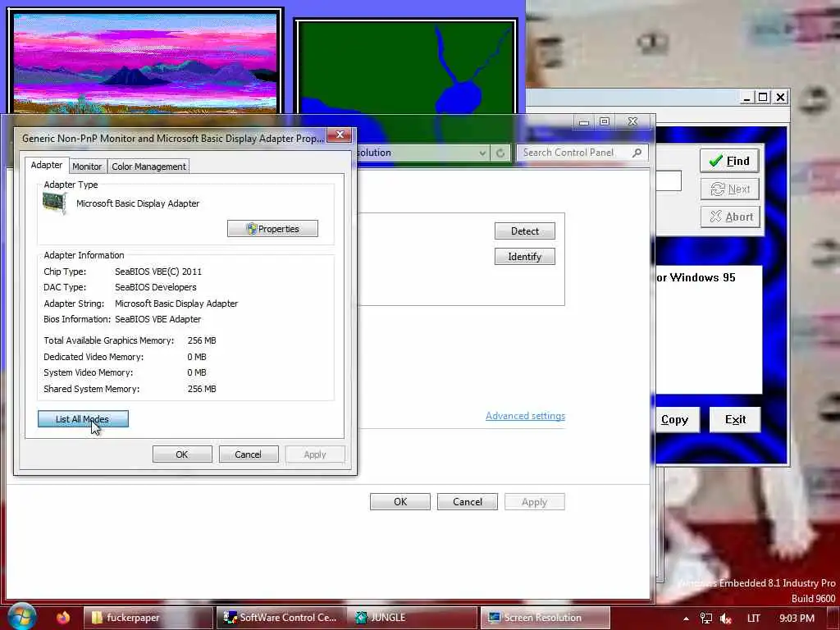The width and height of the screenshot is (840, 630).
Task: Click the muted volume tray icon
Action: pyautogui.click(x=726, y=619)
